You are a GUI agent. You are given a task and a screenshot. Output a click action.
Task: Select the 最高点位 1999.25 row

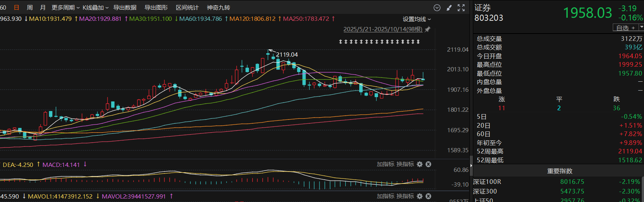click(x=559, y=64)
